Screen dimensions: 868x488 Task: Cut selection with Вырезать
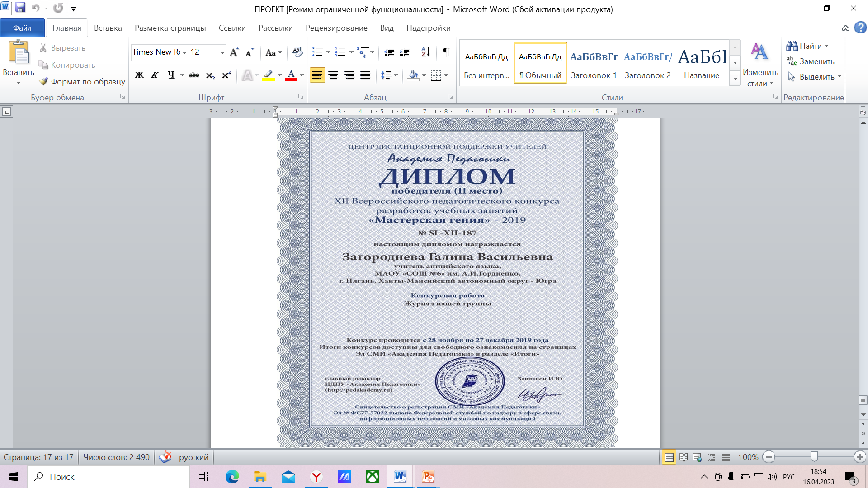62,48
